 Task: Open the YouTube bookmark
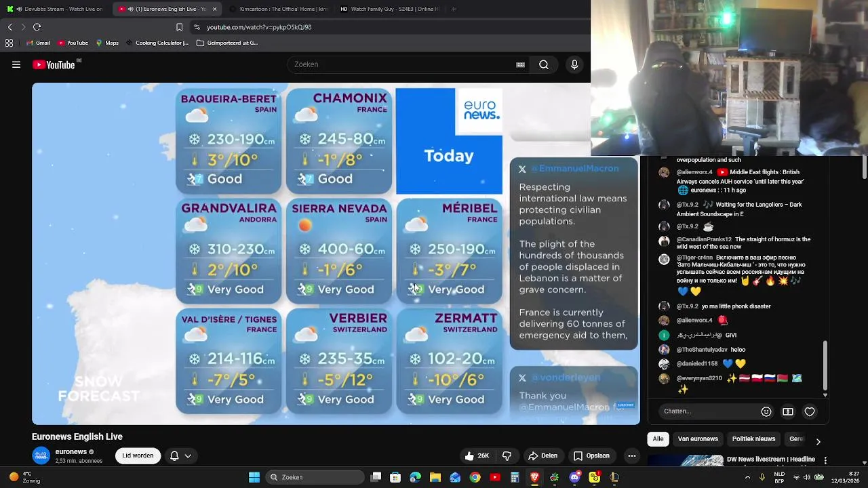[73, 43]
